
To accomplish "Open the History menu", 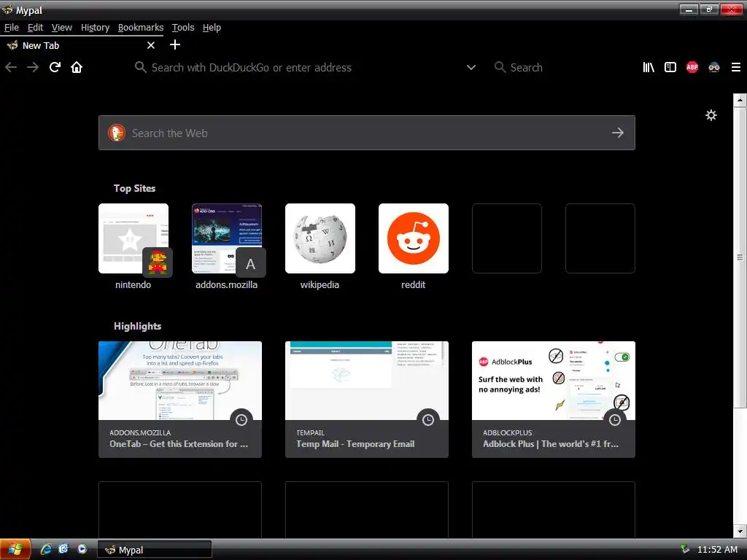I will 95,28.
